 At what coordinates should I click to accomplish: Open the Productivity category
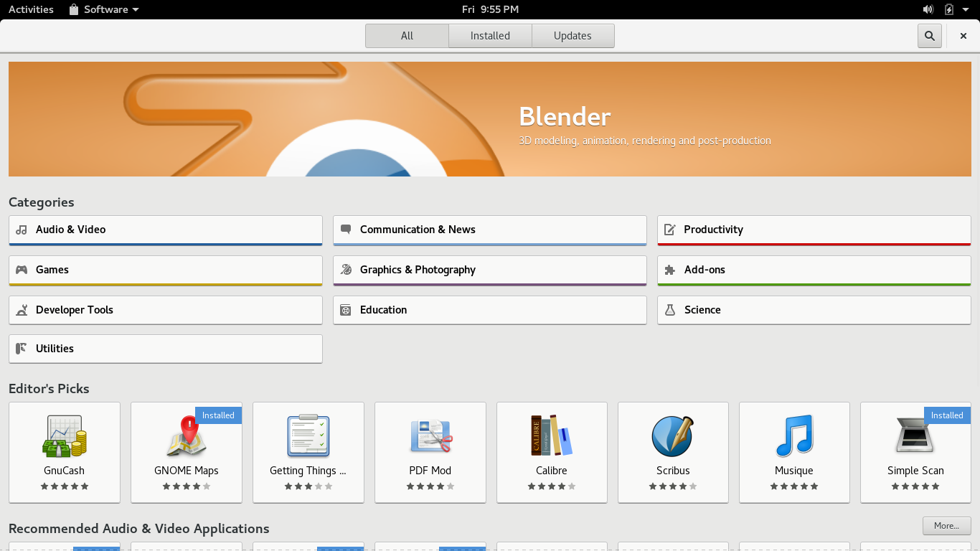[x=814, y=230]
